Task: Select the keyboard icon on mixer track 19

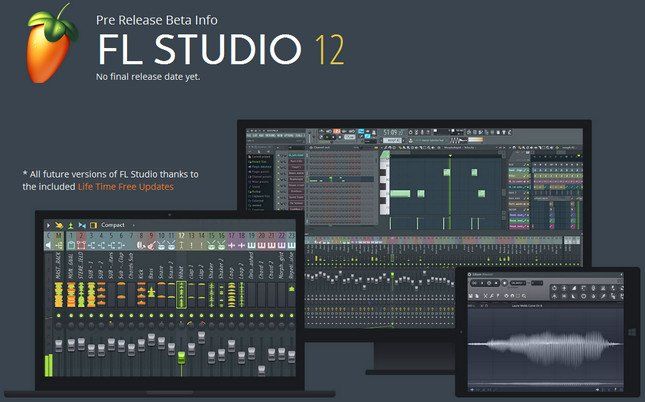Action: click(x=251, y=245)
